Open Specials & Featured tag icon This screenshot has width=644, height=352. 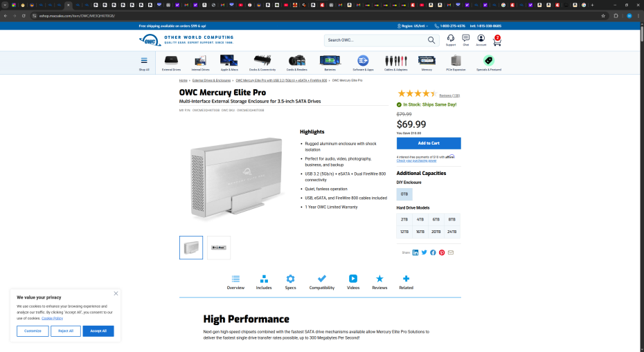coord(488,60)
